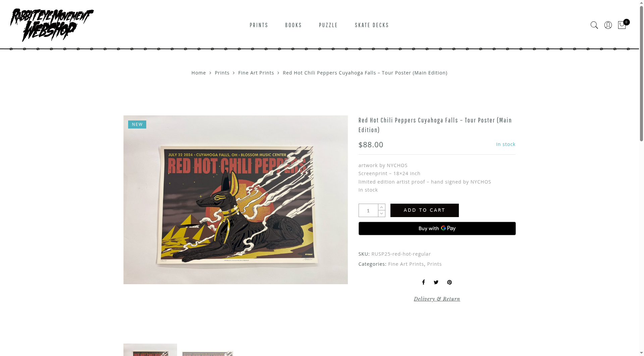644x356 pixels.
Task: Add the poster to cart
Action: (x=425, y=210)
